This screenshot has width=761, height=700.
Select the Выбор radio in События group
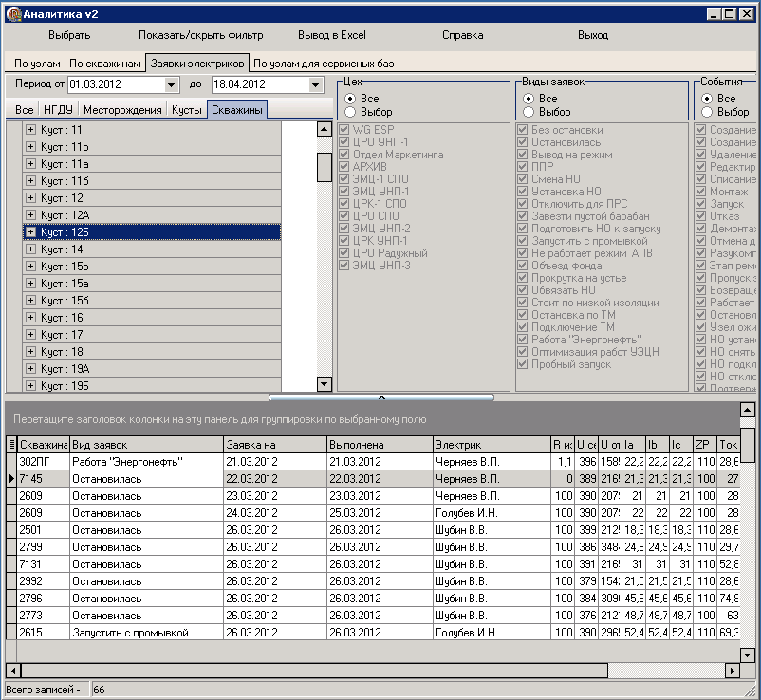tap(707, 112)
